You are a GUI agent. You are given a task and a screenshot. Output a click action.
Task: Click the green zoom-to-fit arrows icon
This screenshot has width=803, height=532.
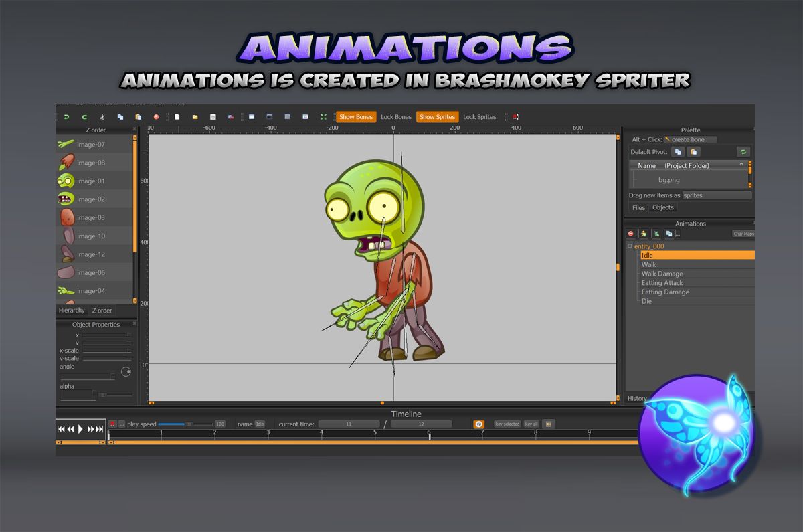pyautogui.click(x=324, y=117)
